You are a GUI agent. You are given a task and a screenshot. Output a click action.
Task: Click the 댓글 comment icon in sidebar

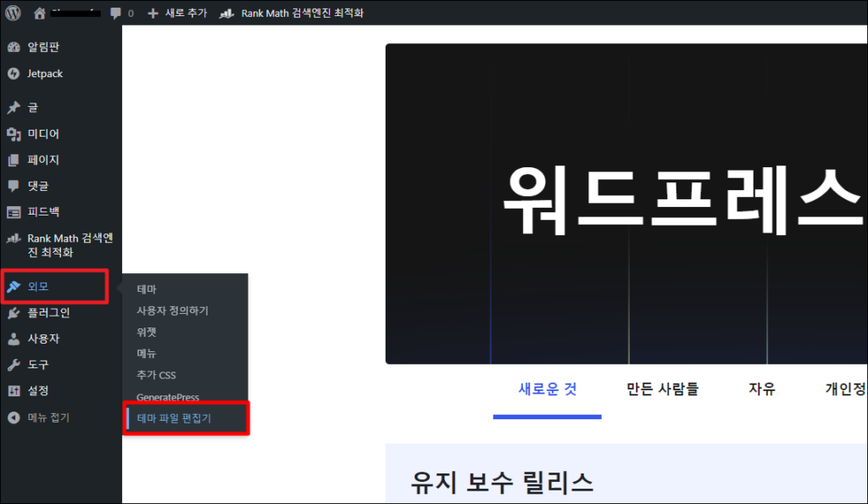pos(14,186)
